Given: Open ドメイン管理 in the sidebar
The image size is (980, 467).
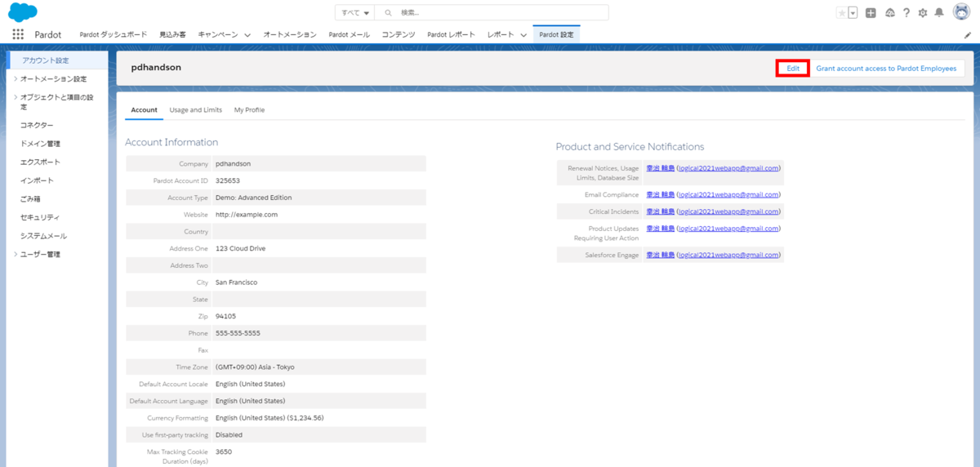Looking at the screenshot, I should pos(40,144).
